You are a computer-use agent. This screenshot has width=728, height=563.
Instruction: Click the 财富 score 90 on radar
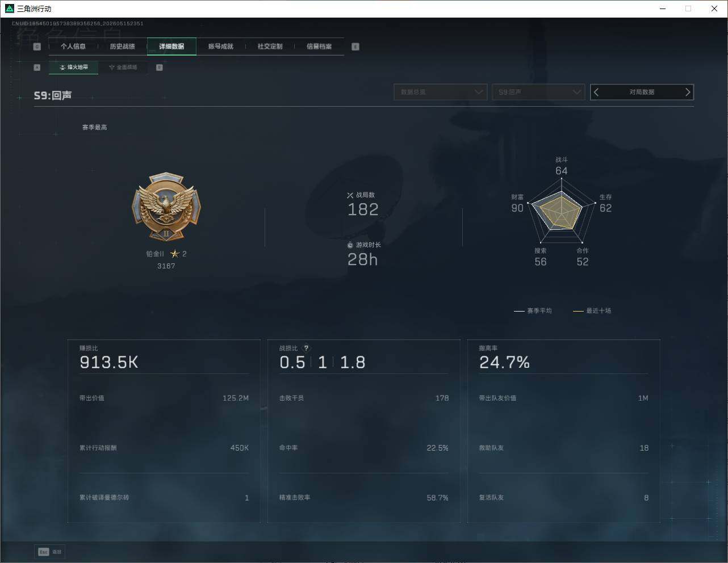coord(517,208)
